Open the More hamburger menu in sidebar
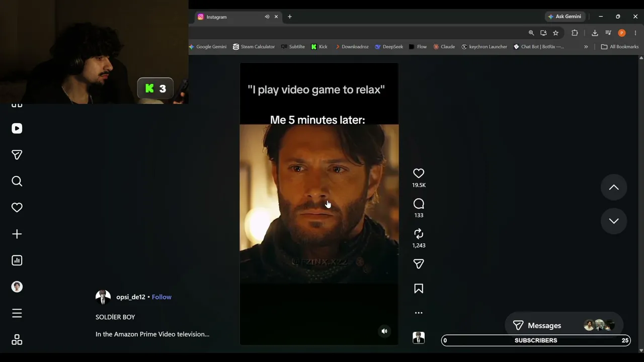This screenshot has height=362, width=644. 17,313
